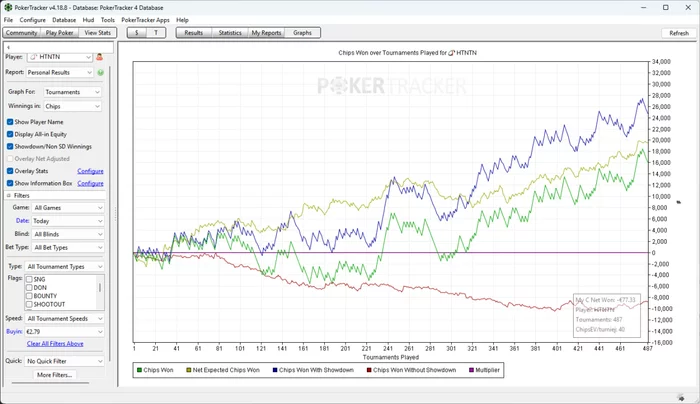Open the Statistics tab
Screen dimensions: 700x404
(230, 33)
